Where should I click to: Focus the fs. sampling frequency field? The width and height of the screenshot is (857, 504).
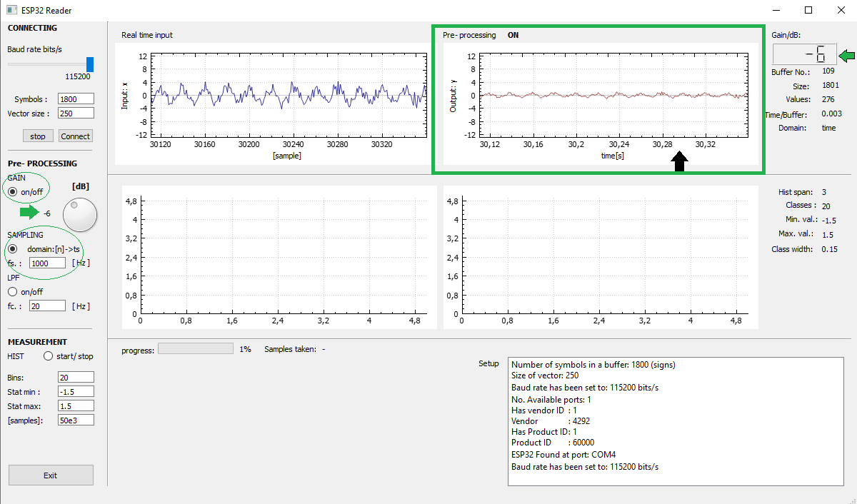[x=48, y=263]
